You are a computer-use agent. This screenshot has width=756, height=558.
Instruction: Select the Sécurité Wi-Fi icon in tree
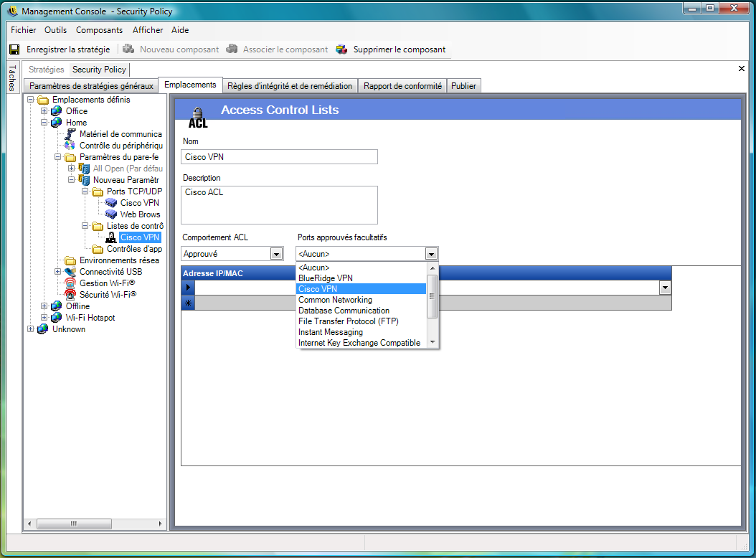click(x=70, y=295)
